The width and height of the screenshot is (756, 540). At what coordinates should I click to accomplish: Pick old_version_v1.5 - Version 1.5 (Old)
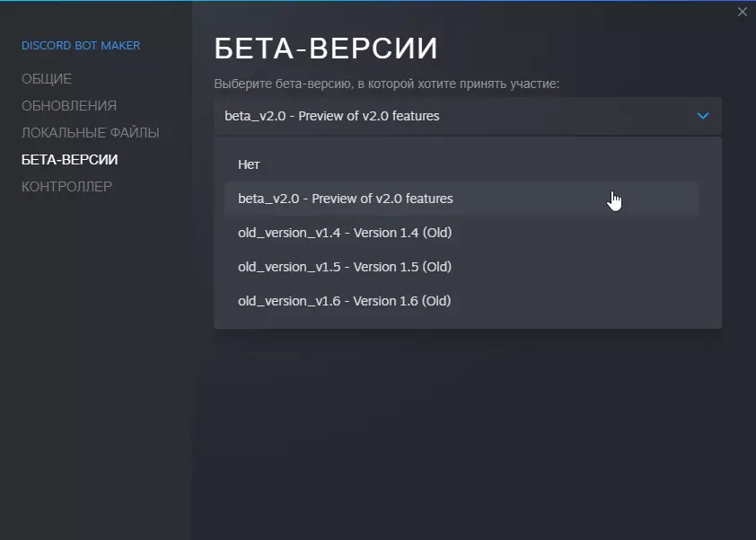click(x=345, y=267)
